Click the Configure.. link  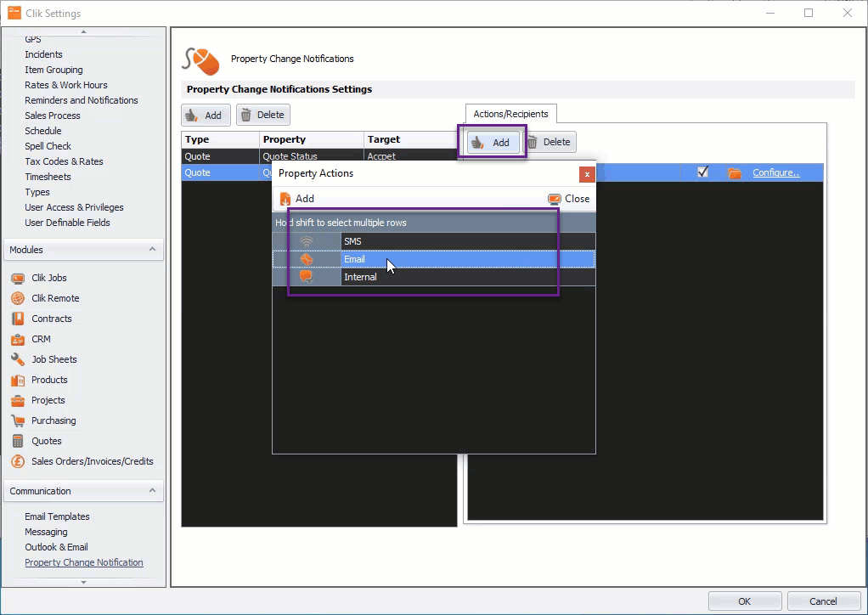tap(776, 172)
